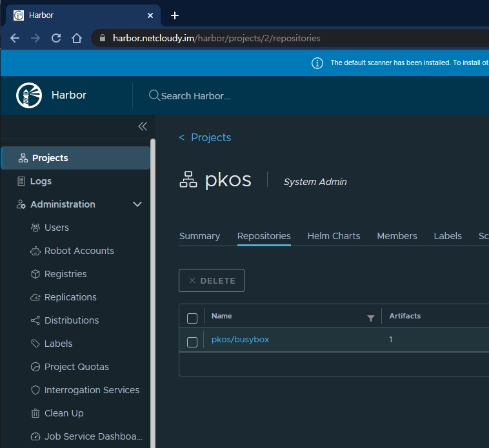Click the Name column filter icon
Image resolution: width=489 pixels, height=448 pixels.
[x=370, y=318]
